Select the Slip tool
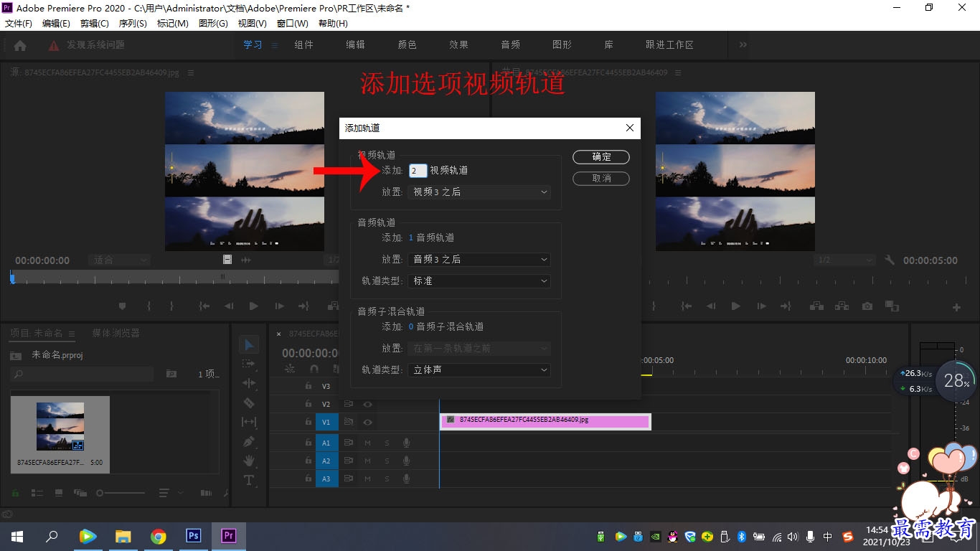 (249, 422)
